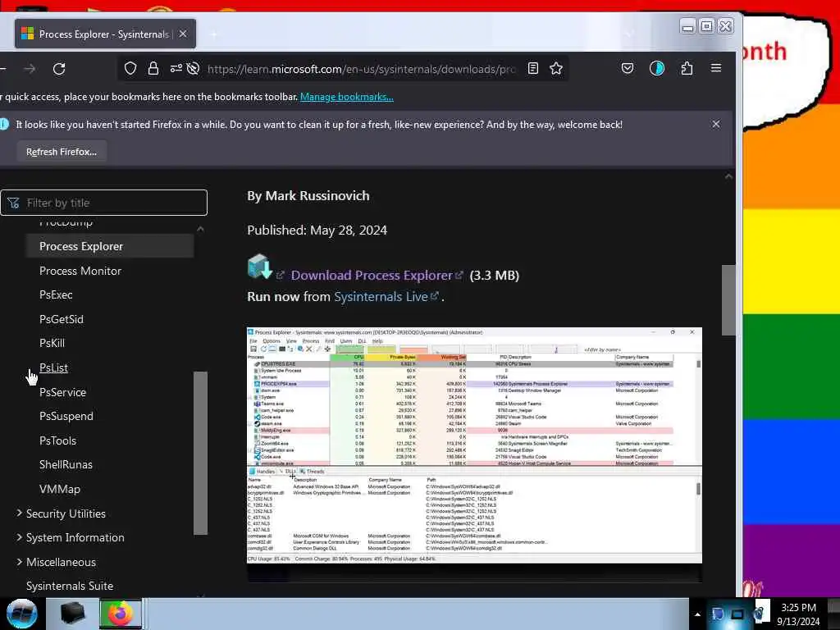Click the blocked autoplay icon in address bar
Image resolution: width=840 pixels, height=630 pixels.
(x=194, y=69)
